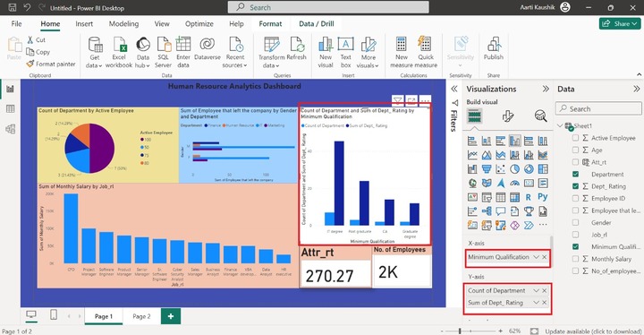Search fields in Data pane
The height and width of the screenshot is (335, 644).
click(x=598, y=108)
